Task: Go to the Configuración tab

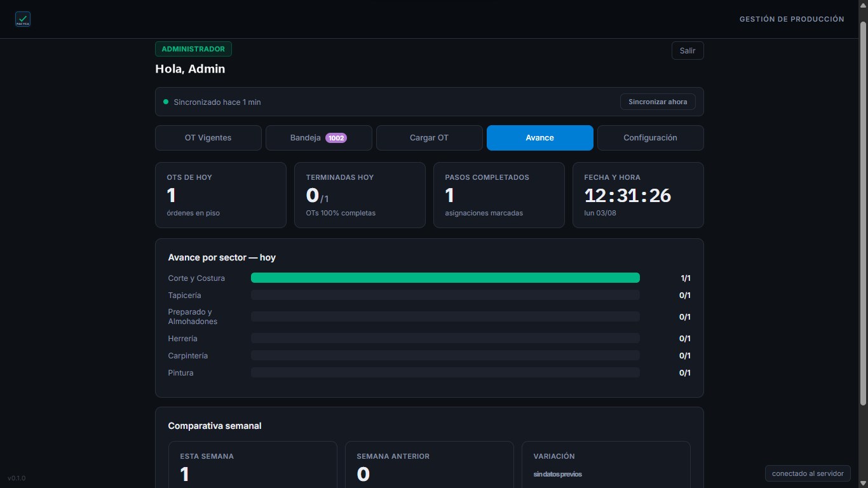Action: coord(651,138)
